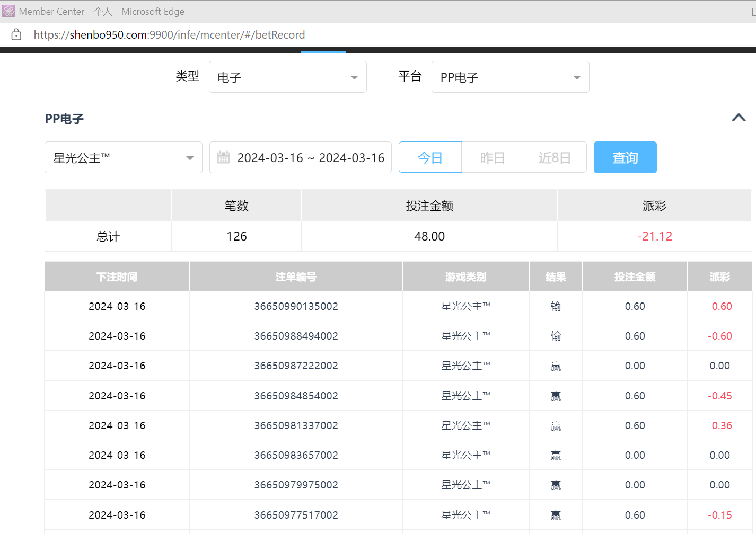Click the date range input field
The image size is (756, 534).
coord(310,158)
